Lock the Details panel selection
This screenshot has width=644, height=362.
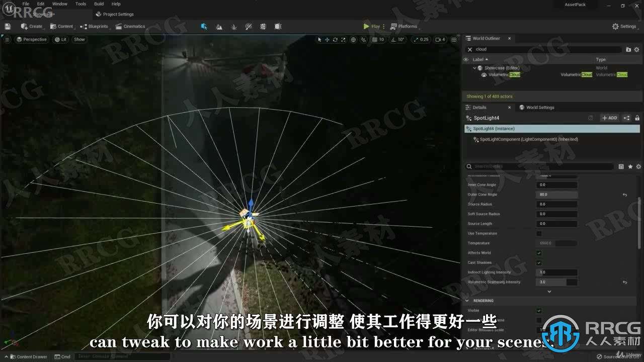point(637,118)
